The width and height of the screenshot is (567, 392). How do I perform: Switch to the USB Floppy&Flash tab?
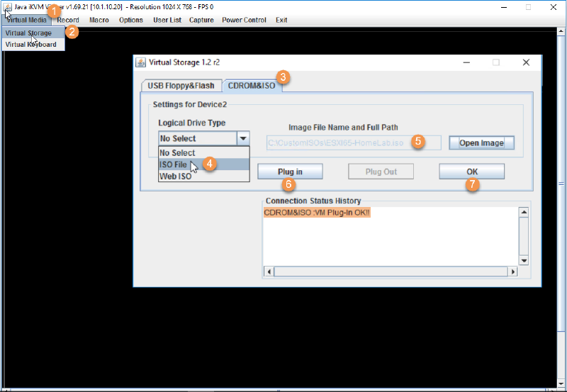(181, 86)
